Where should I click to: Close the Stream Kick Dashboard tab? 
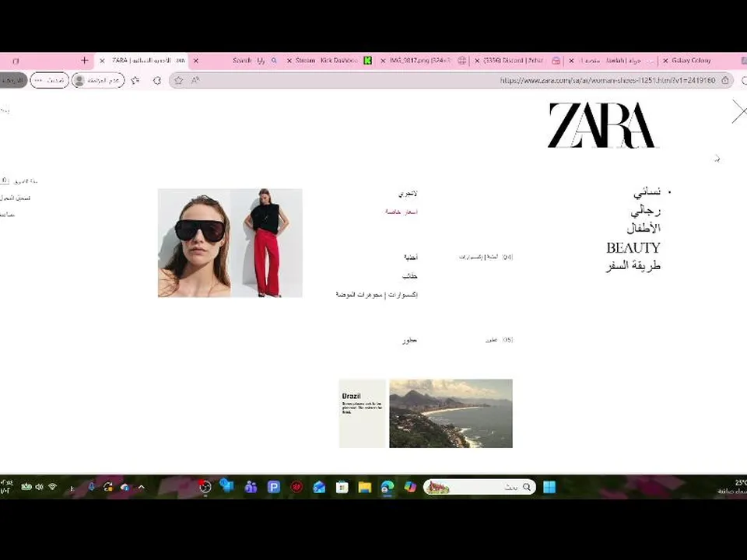(x=289, y=61)
